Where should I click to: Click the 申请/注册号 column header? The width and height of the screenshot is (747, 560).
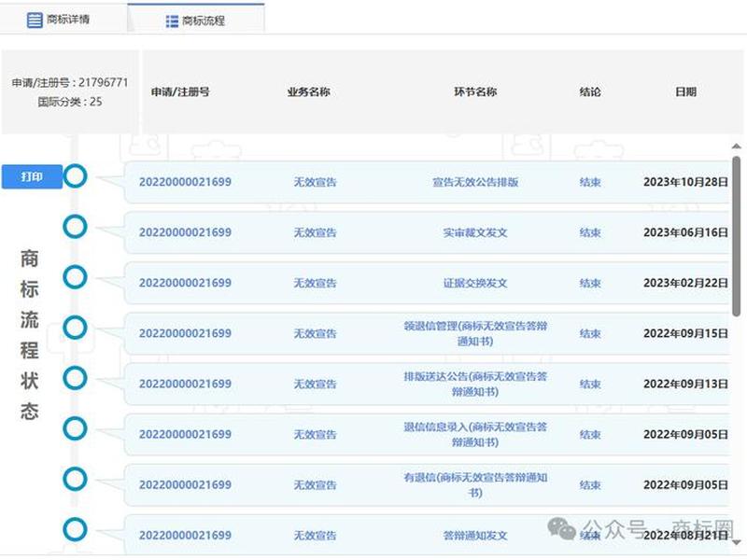[x=180, y=91]
